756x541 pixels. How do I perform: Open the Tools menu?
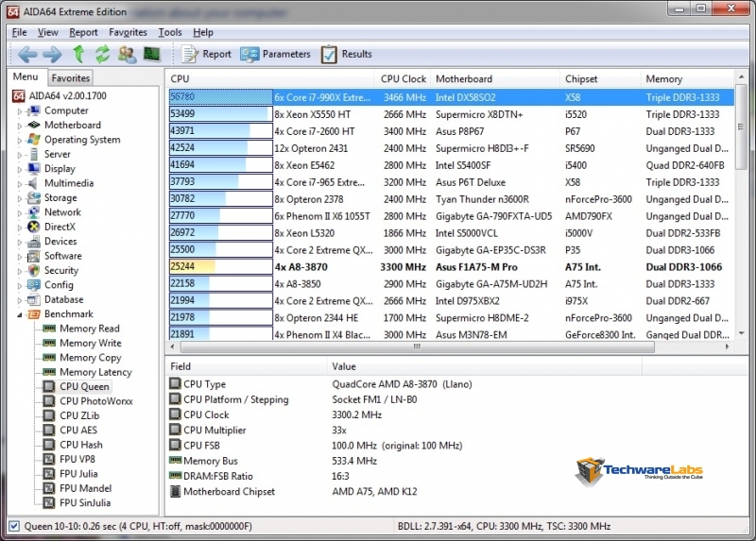170,32
